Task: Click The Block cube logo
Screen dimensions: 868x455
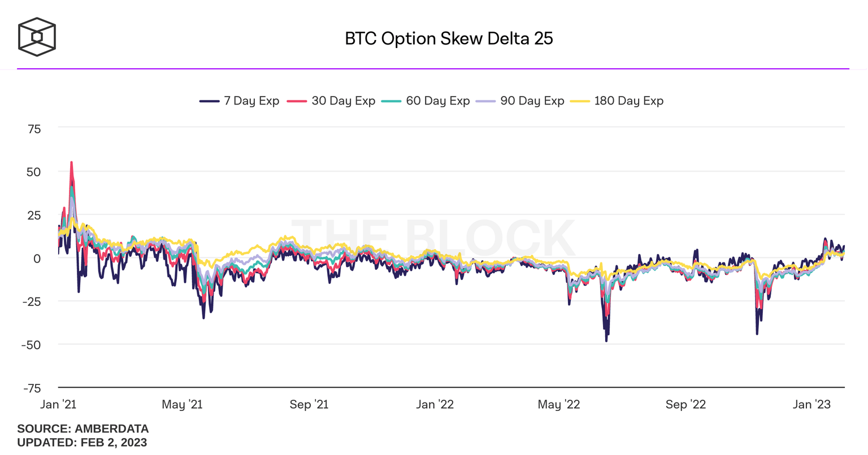Action: [37, 37]
